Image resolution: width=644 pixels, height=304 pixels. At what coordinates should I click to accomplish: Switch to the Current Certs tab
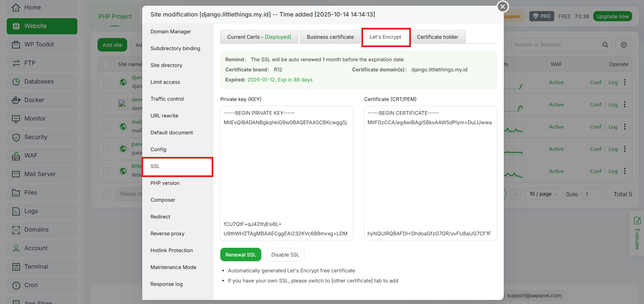coord(259,37)
